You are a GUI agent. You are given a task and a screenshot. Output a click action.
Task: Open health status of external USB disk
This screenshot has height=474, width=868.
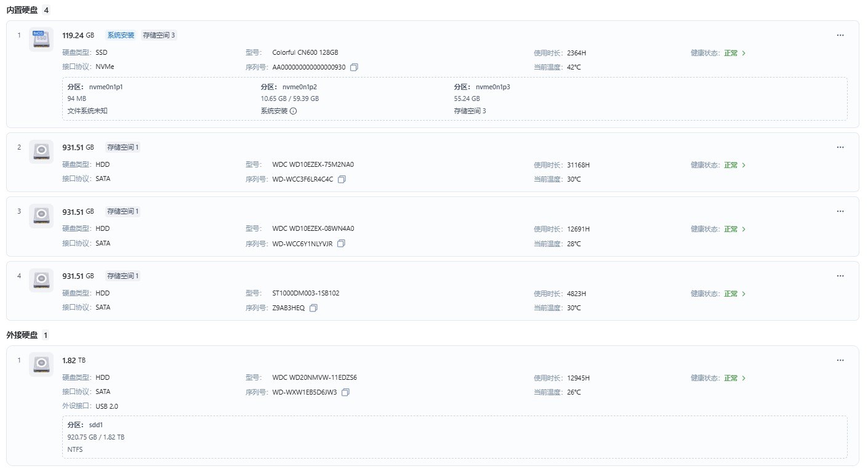pos(734,378)
